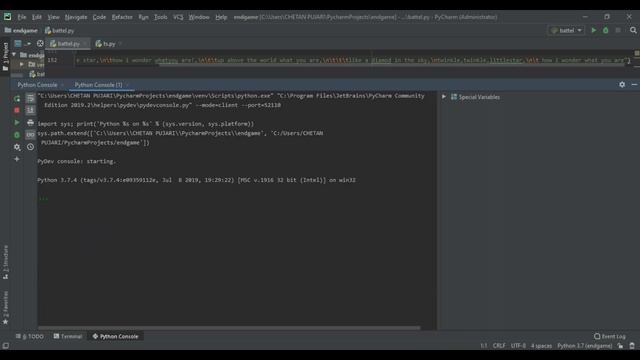Attach the debugger to the console
640x360 pixels.
click(x=17, y=135)
